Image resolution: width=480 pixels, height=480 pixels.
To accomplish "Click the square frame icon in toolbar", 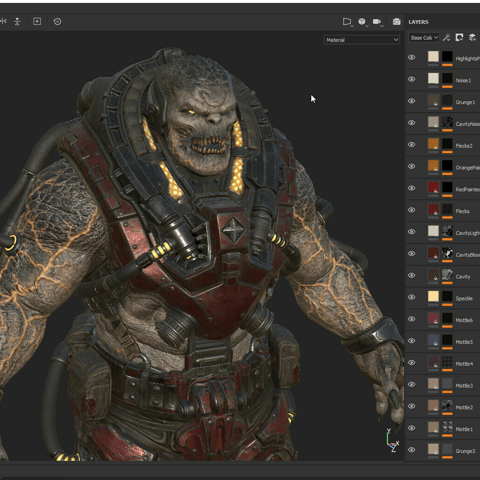I will click(37, 22).
